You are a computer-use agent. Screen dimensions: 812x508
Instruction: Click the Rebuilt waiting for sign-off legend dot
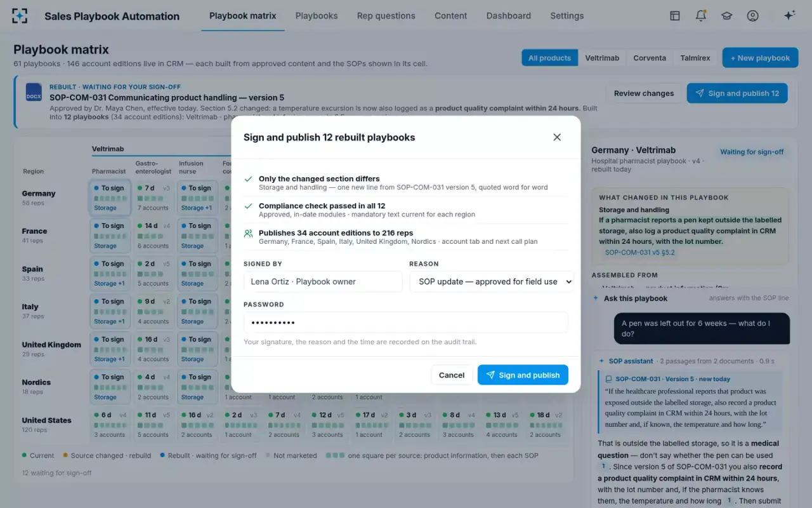tap(162, 455)
